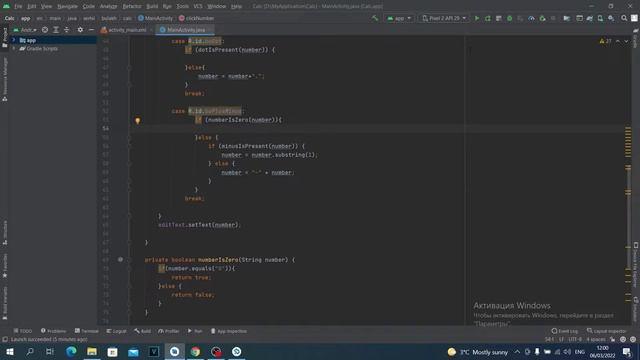The width and height of the screenshot is (640, 360).
Task: Open the Pixel 2 API 29 device dropdown
Action: 444,18
